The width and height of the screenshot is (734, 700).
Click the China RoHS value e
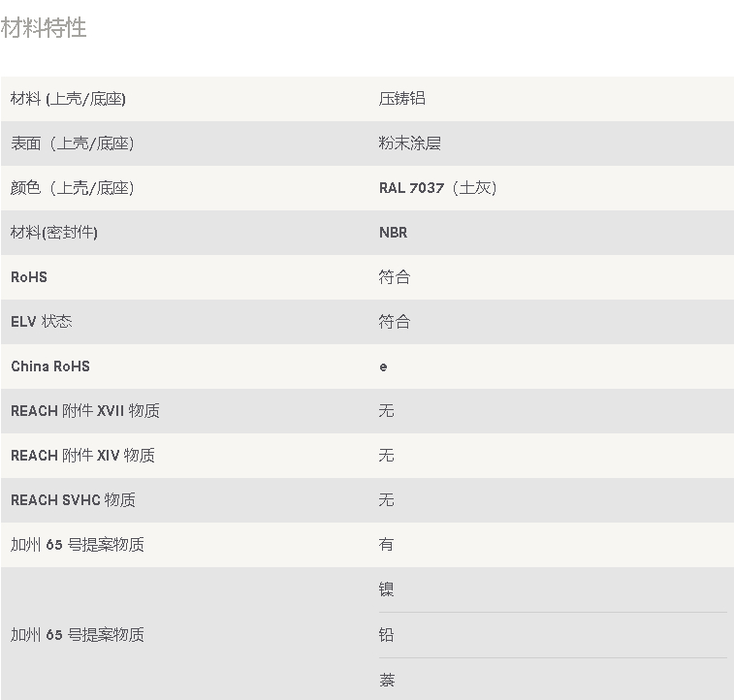(x=383, y=367)
